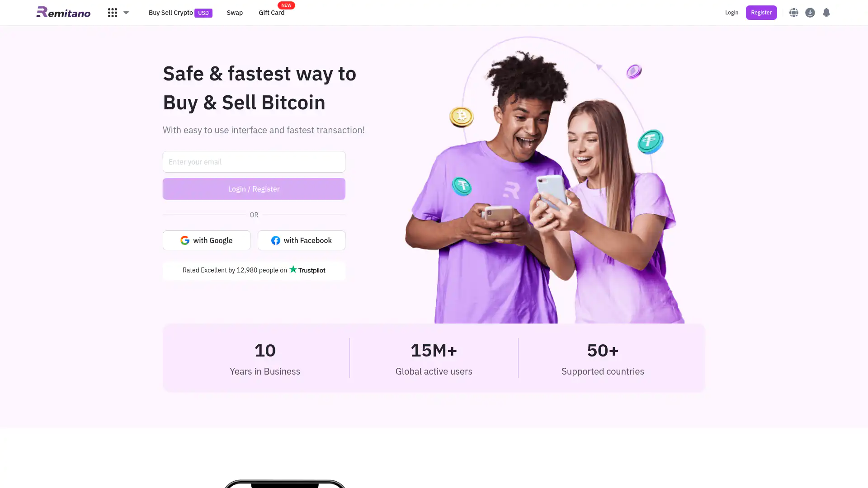Screen dimensions: 868x488
Task: Sign in with Facebook
Action: coord(302,240)
